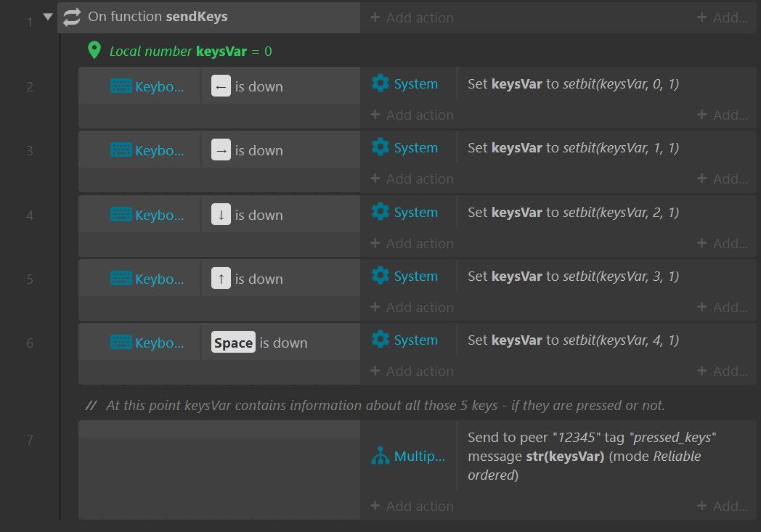Select the comment about keysVar containing keys
Screen dimensions: 761x532
375,405
